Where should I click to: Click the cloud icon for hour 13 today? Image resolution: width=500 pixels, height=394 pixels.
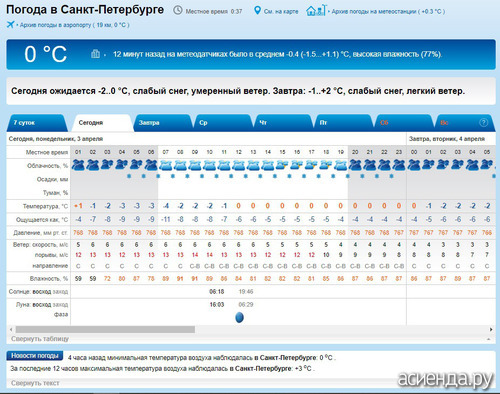[x=253, y=165]
